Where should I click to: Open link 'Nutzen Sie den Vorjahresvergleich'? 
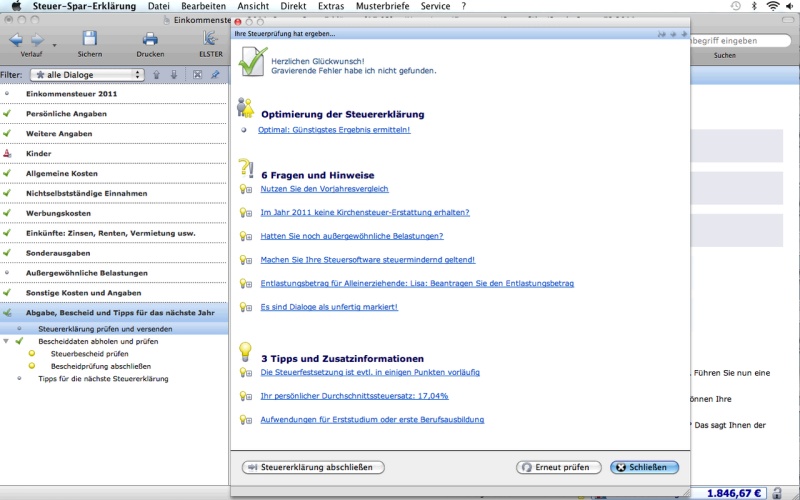[x=324, y=189]
